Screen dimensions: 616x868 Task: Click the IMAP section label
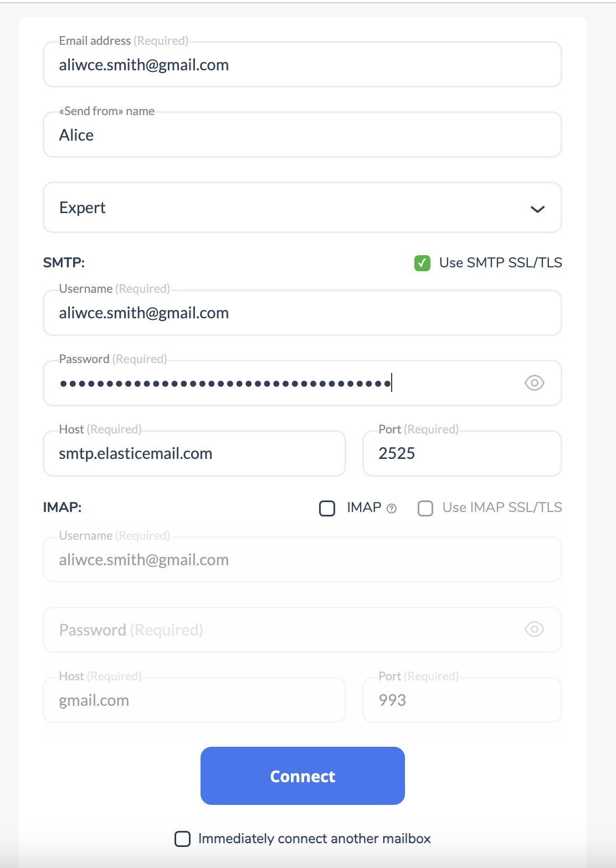63,508
